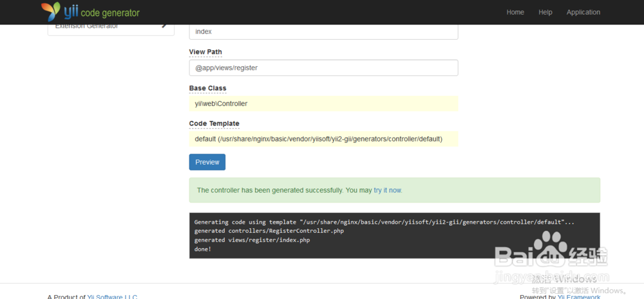Open the Home menu item
Screen dimensions: 644x299
pyautogui.click(x=515, y=12)
